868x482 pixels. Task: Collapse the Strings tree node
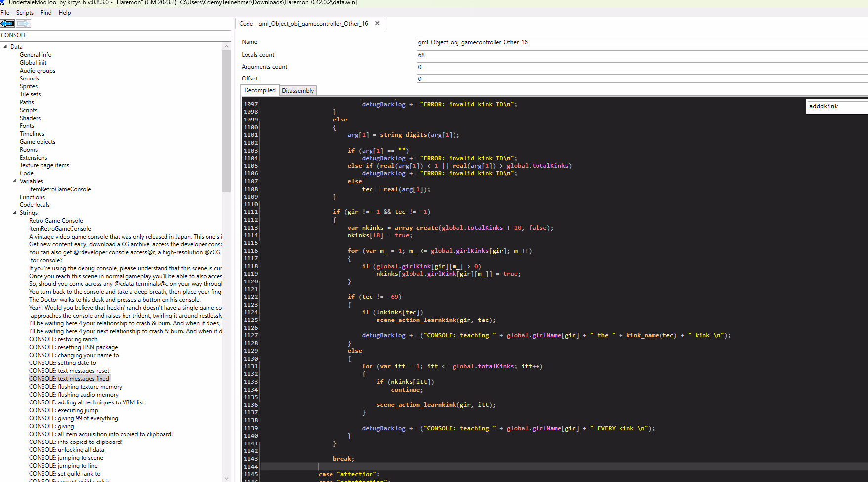pos(14,213)
